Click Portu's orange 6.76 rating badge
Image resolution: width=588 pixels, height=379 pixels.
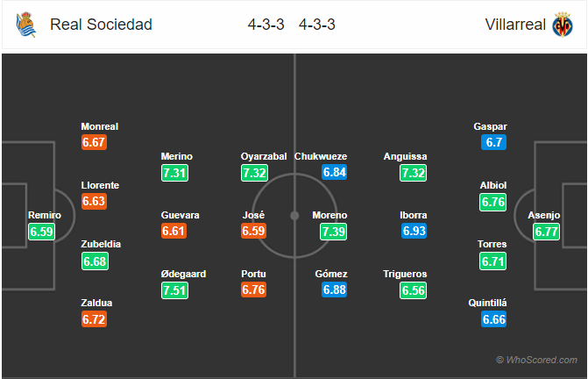coord(254,290)
